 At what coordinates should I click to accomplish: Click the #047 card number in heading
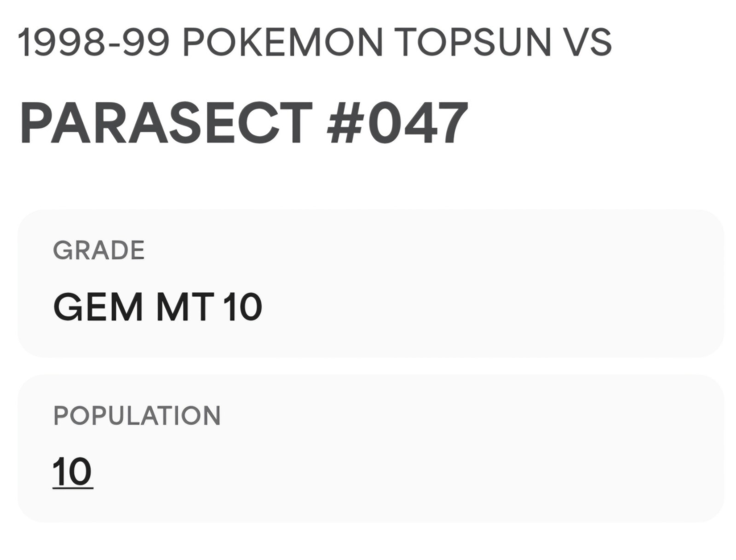(x=397, y=123)
